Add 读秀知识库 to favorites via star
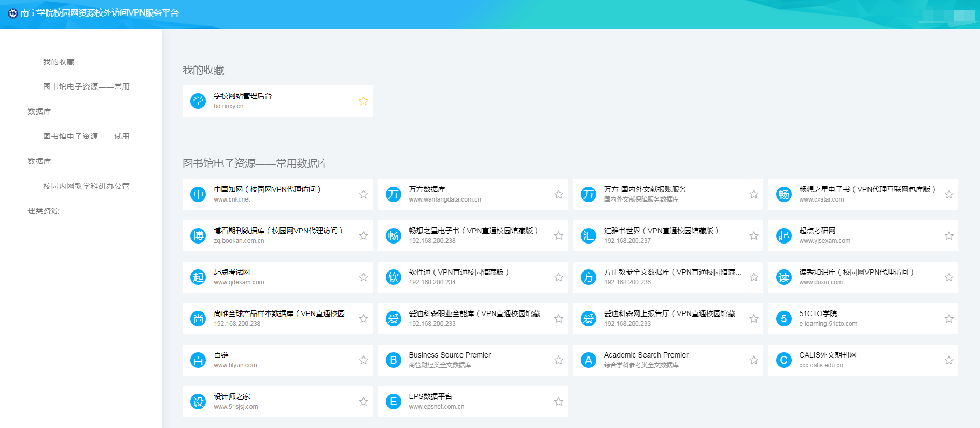The width and height of the screenshot is (980, 428). pyautogui.click(x=949, y=277)
